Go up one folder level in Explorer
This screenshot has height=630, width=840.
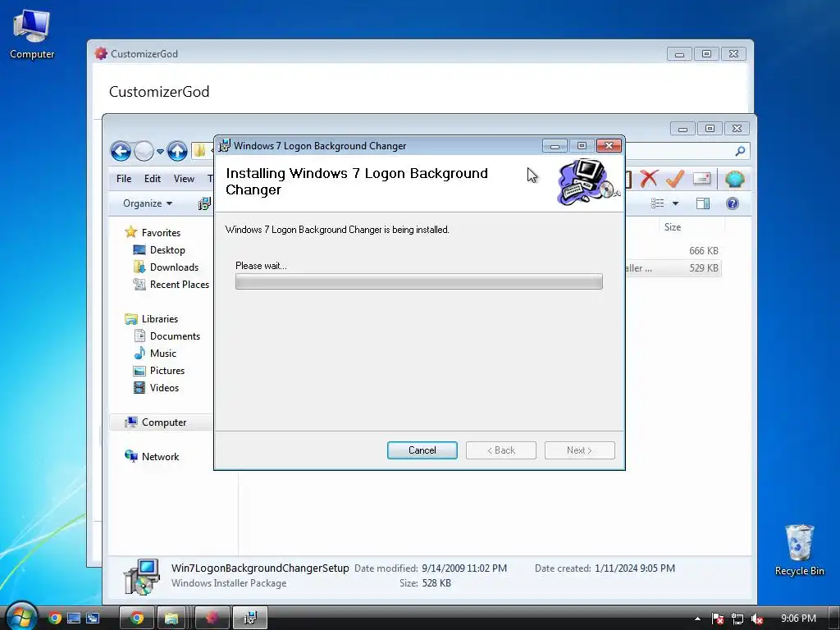[177, 152]
